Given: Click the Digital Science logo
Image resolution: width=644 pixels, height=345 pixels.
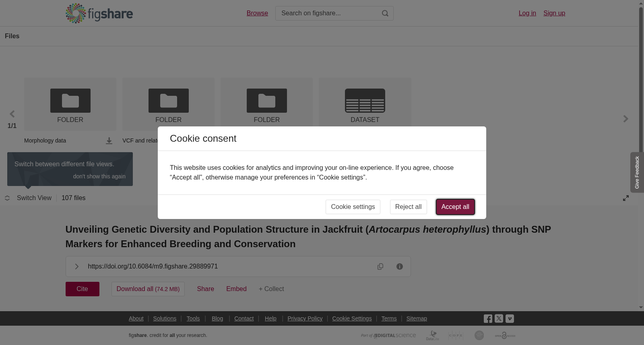Looking at the screenshot, I should point(388,335).
